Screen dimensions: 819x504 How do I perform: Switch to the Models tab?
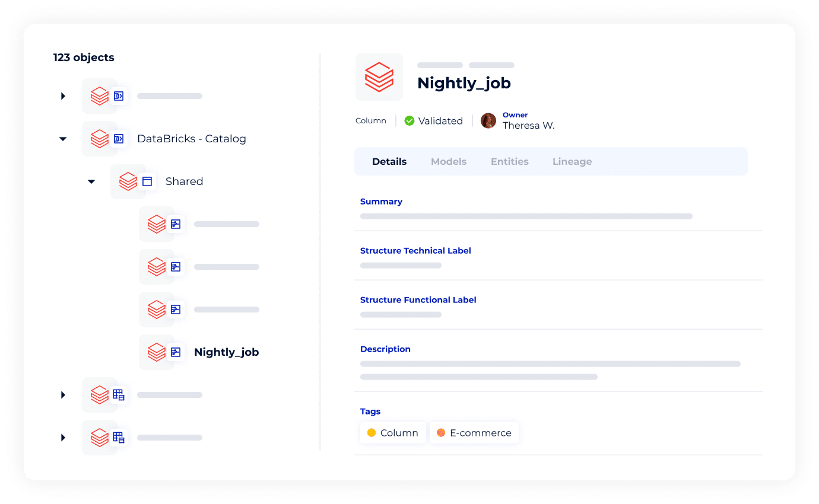click(449, 161)
